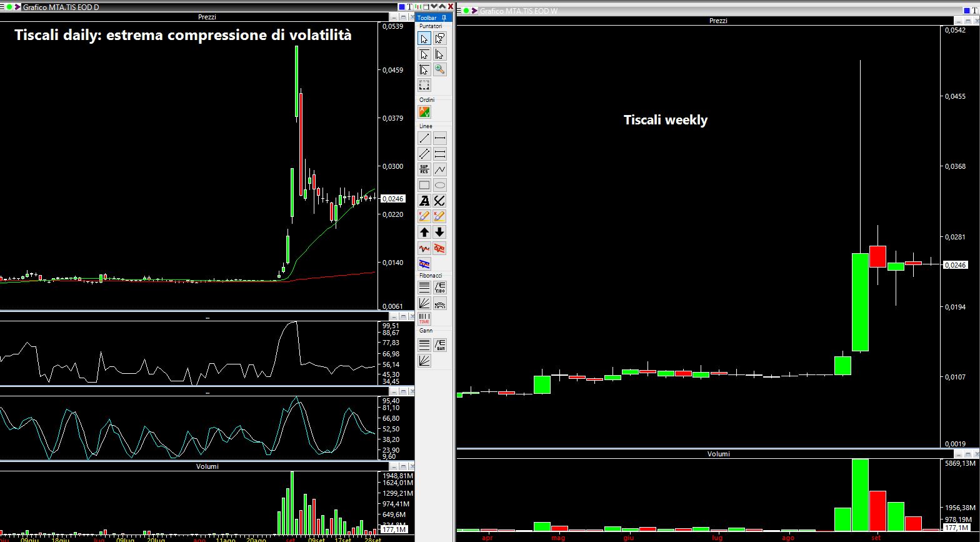980x542 pixels.
Task: Open the buy/sell orders (A/V) tool
Action: (x=424, y=113)
